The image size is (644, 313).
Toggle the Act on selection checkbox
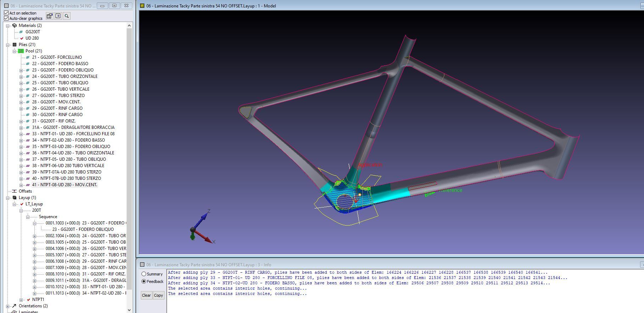tap(6, 13)
